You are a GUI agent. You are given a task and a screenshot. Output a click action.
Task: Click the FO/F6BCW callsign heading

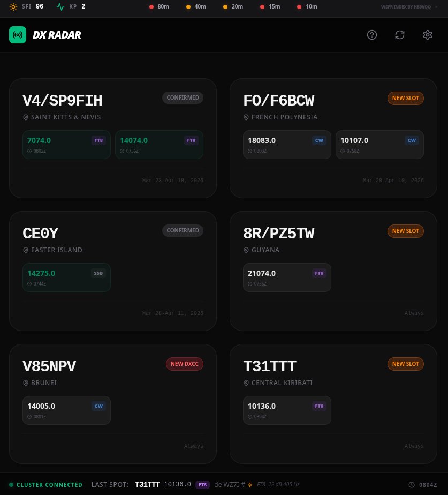point(279,101)
